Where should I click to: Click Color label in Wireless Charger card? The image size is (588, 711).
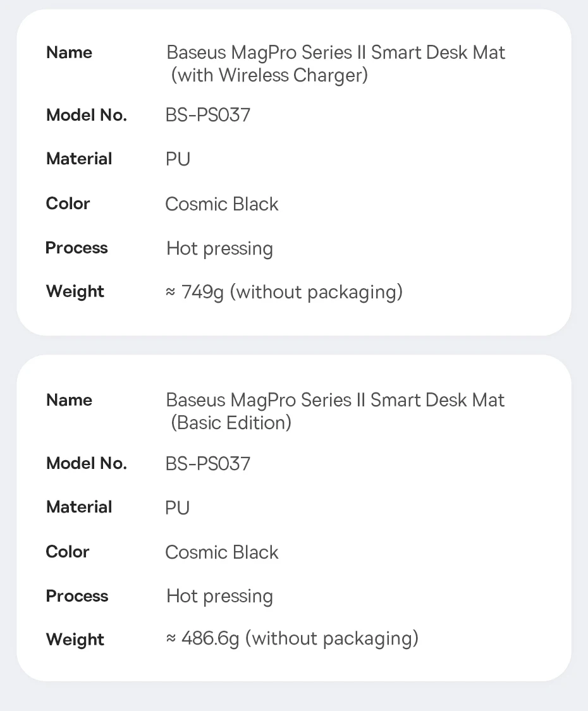[x=68, y=204]
